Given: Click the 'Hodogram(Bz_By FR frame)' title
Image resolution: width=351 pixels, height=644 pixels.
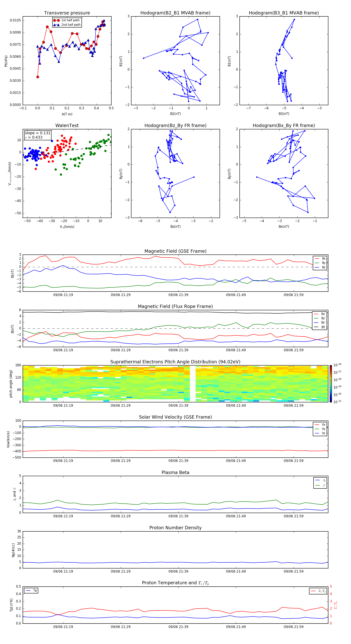Looking at the screenshot, I should [175, 125].
